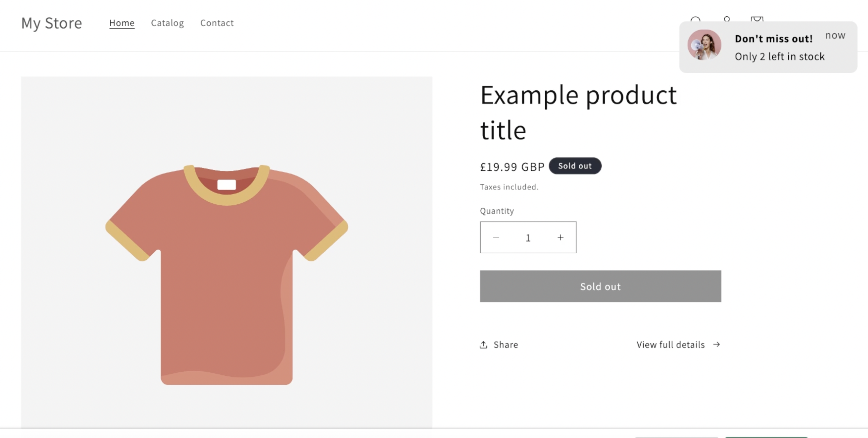Decrease quantity with the minus button

point(496,237)
